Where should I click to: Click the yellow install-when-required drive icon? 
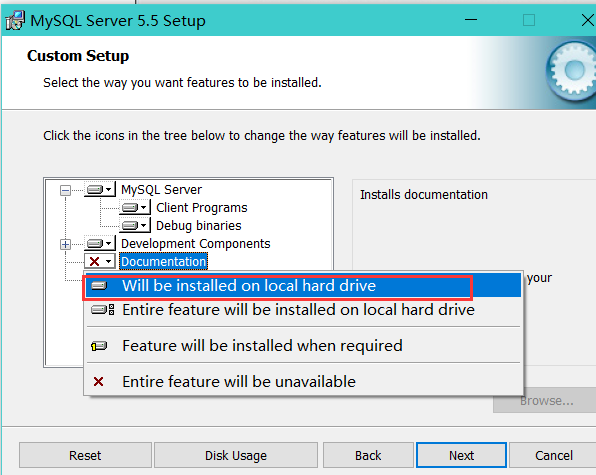[x=99, y=346]
